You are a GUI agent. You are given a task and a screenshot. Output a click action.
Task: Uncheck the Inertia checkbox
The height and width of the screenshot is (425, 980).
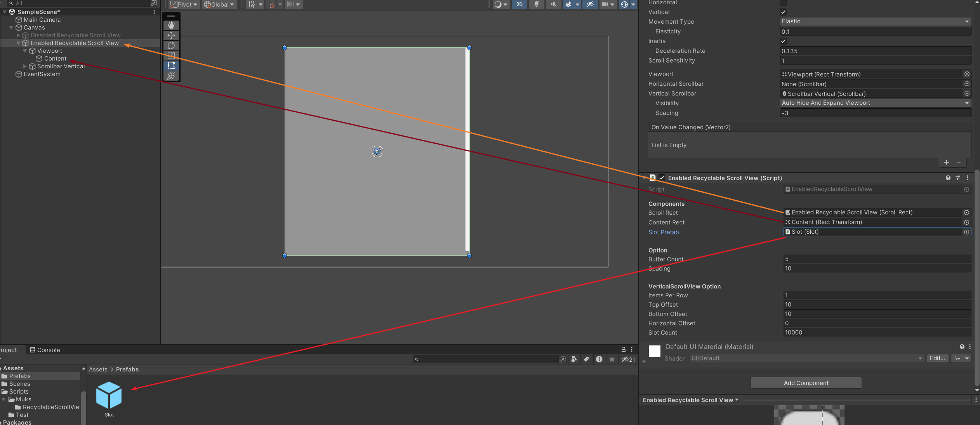point(783,41)
